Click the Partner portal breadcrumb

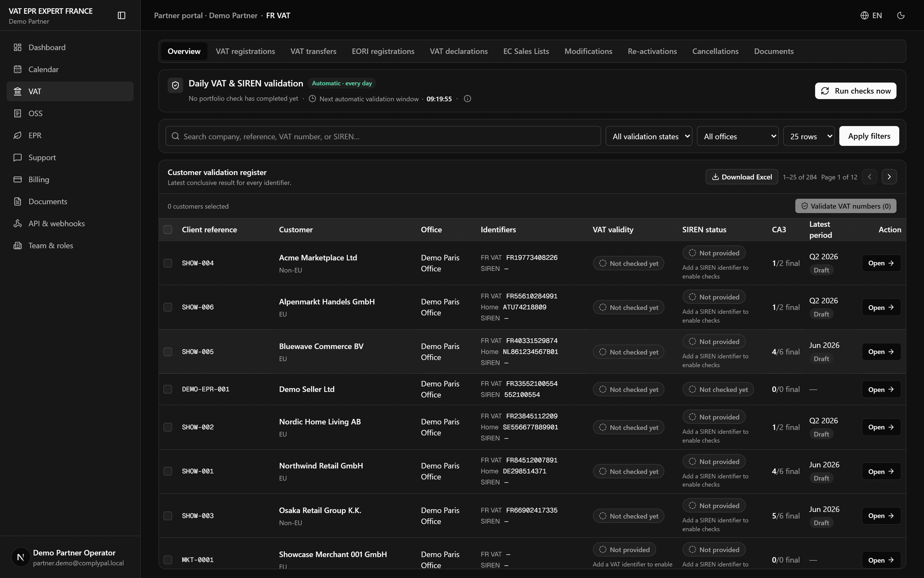click(x=178, y=16)
